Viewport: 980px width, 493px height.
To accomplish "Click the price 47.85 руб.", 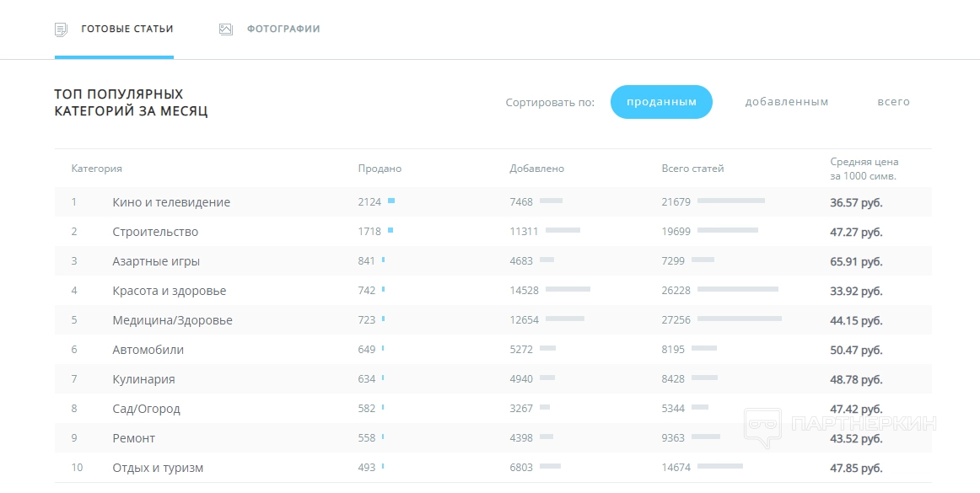I will coord(856,468).
